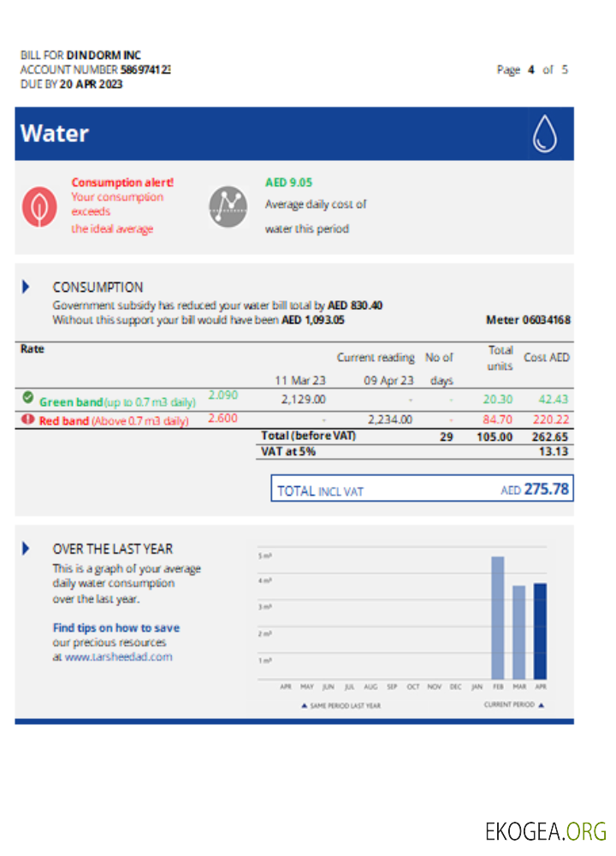Screen dimensions: 616x856
Task: Click the 'Find tips on how to save' link
Action: (x=116, y=627)
